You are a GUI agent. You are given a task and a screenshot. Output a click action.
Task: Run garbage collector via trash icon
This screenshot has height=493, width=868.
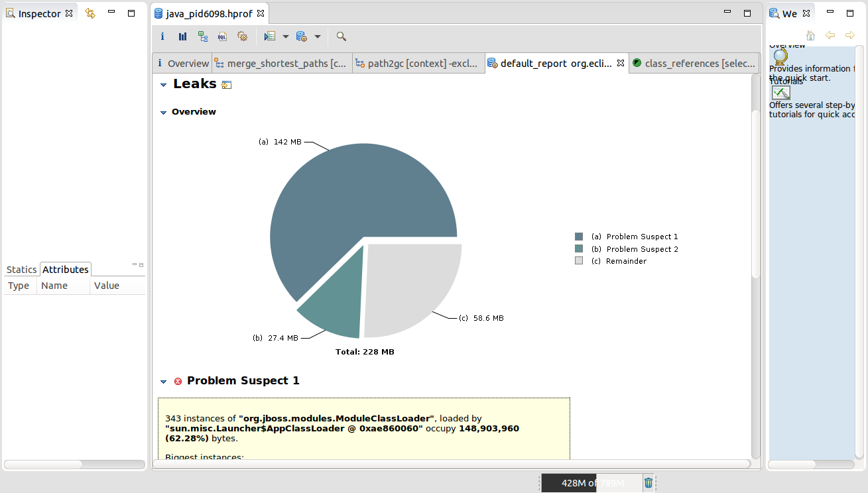649,483
